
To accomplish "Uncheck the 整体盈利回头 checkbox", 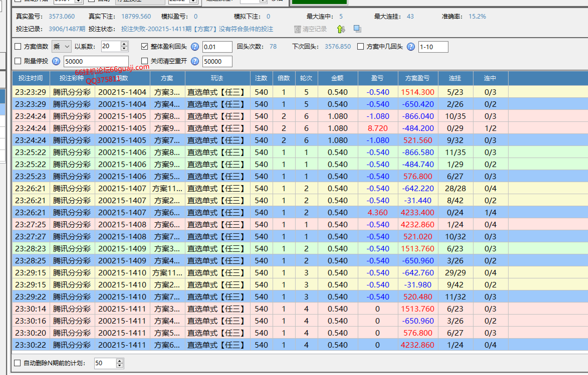I will click(145, 47).
